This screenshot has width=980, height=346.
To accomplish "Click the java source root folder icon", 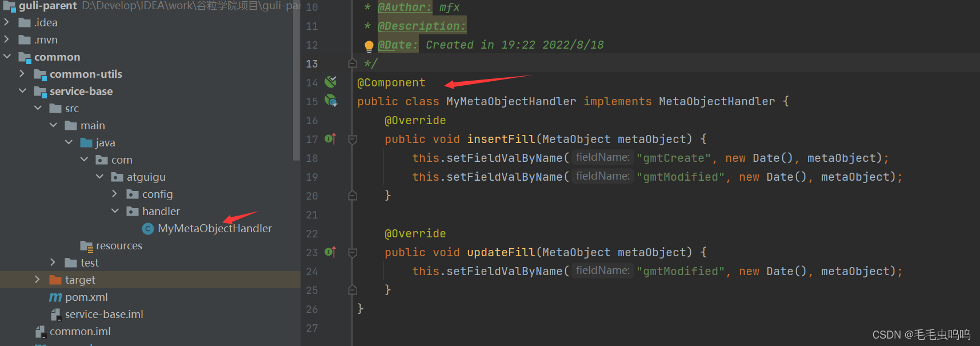I will coord(86,142).
